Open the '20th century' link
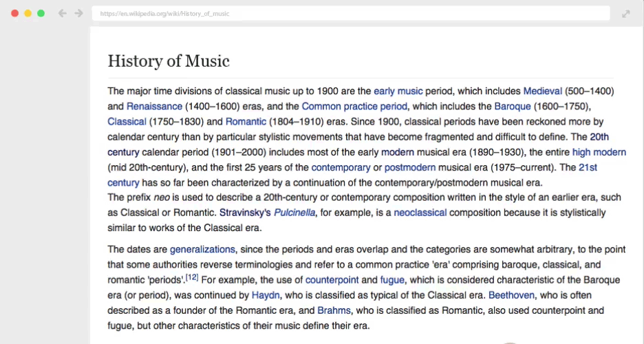644x344 pixels. [599, 137]
